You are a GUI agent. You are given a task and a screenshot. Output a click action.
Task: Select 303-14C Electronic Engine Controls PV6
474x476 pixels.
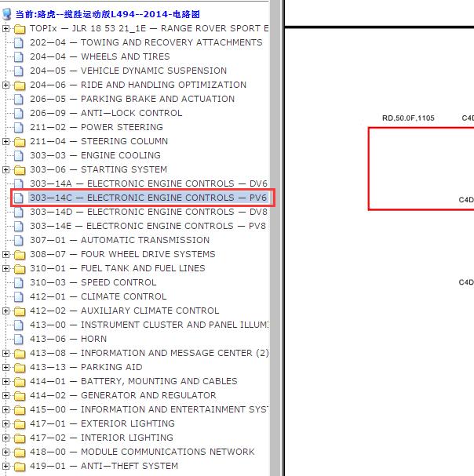[148, 198]
